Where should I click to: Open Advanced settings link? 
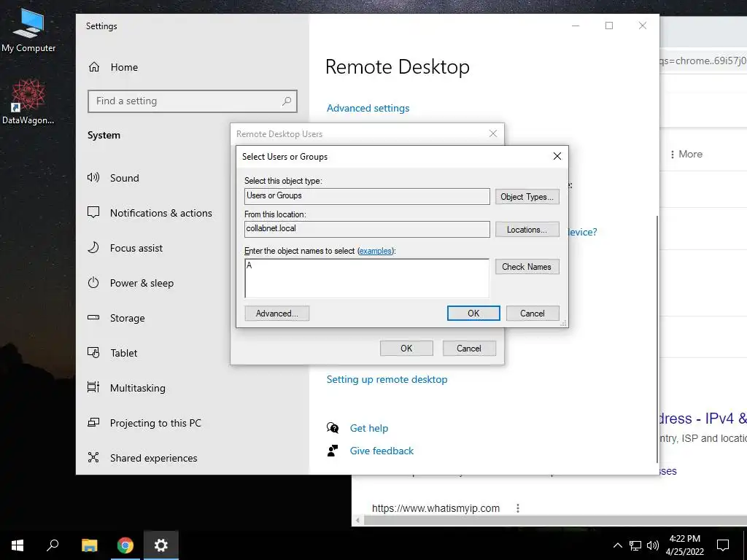pos(368,108)
